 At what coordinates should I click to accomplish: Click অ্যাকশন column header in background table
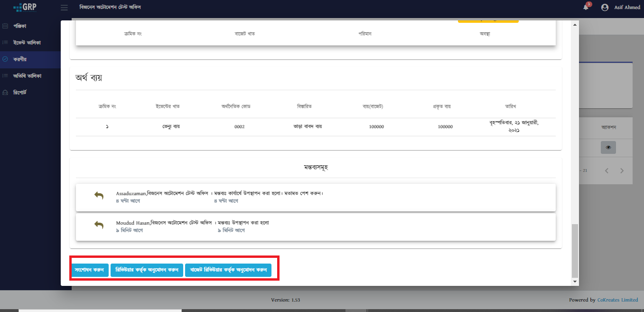click(x=608, y=127)
